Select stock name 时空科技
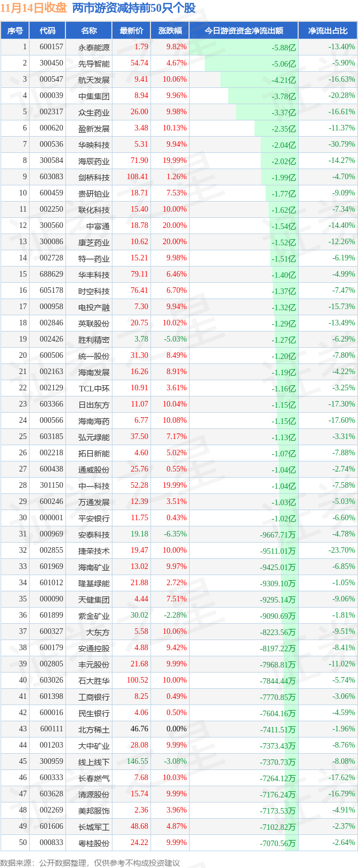This screenshot has height=868, width=358. pyautogui.click(x=94, y=291)
